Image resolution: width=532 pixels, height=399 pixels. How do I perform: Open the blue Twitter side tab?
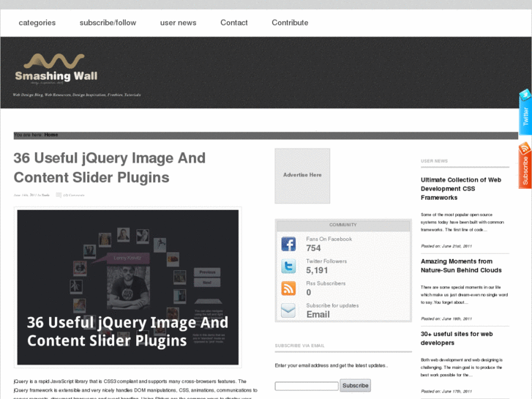525,112
